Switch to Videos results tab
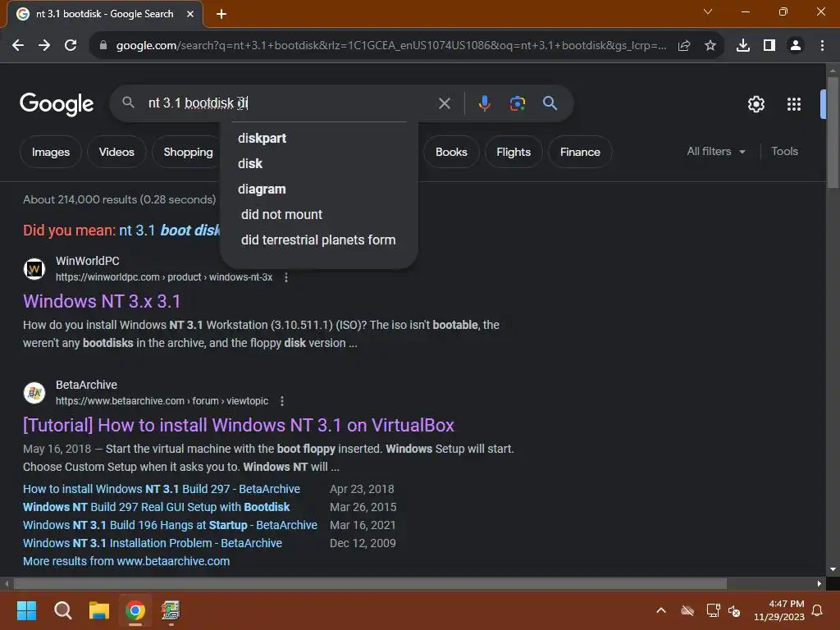Image resolution: width=840 pixels, height=630 pixels. click(x=116, y=152)
